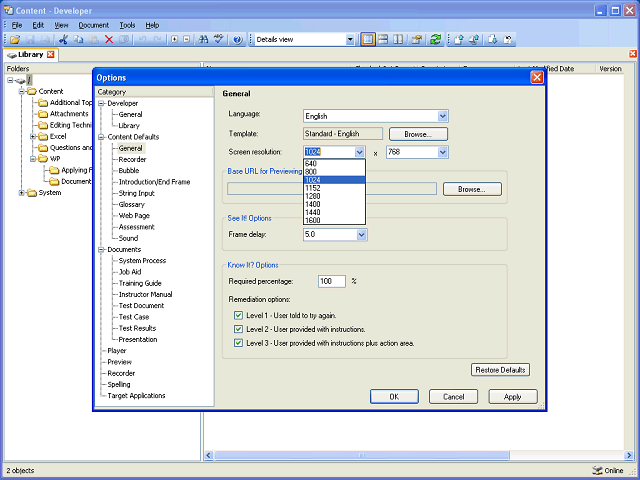
Task: Click Browse for Base URL for Previewing
Action: click(472, 189)
